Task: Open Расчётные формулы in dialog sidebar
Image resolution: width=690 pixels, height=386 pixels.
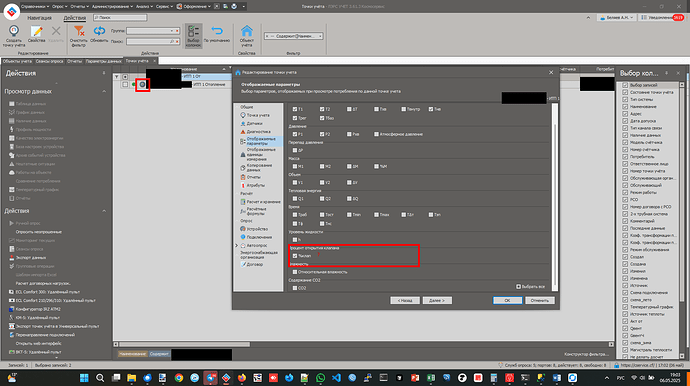Action: tap(256, 211)
